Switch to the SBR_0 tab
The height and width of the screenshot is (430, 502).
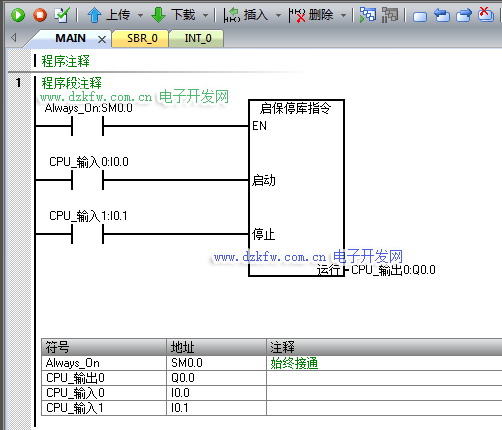pyautogui.click(x=141, y=39)
